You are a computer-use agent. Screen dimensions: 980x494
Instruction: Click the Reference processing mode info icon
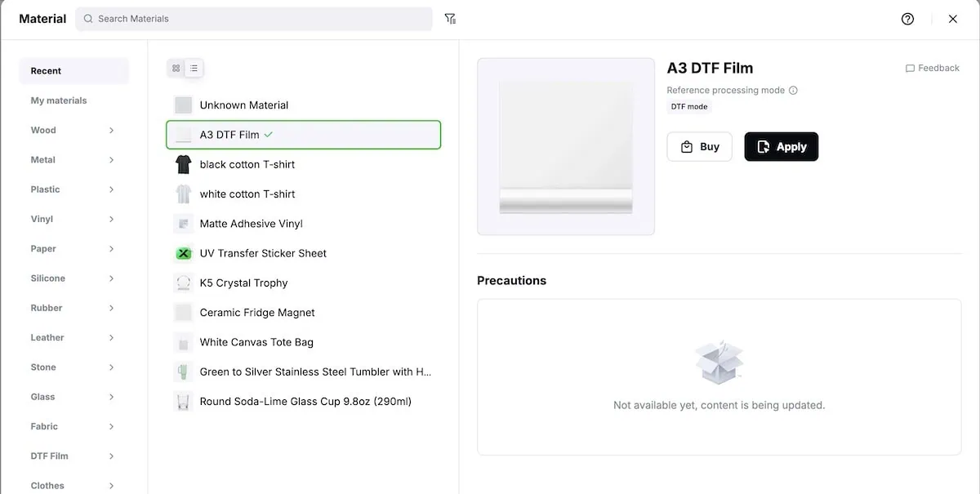click(x=793, y=91)
